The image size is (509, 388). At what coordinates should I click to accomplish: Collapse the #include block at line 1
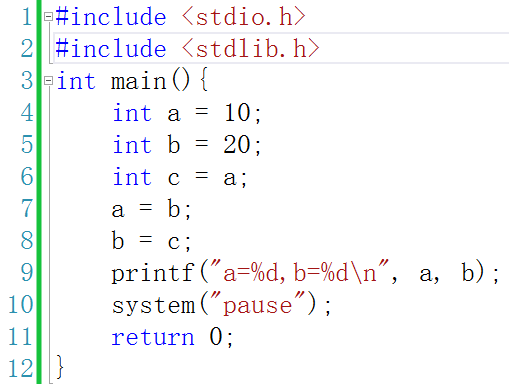pos(49,16)
